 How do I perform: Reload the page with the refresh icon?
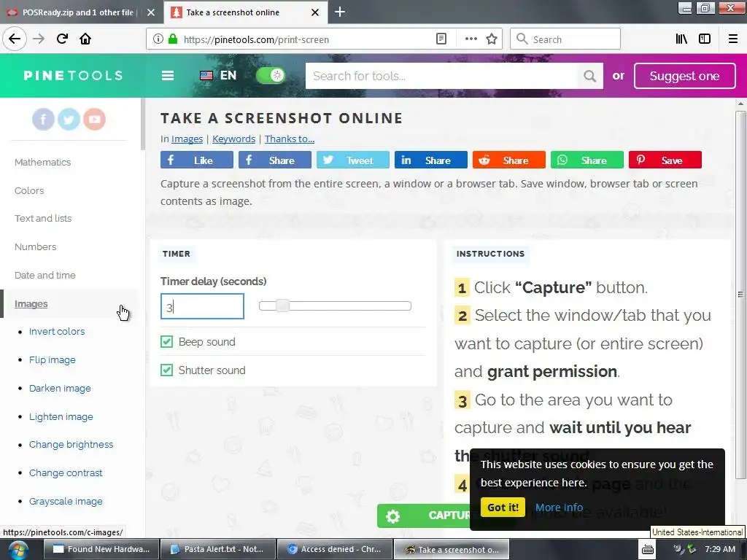(62, 39)
